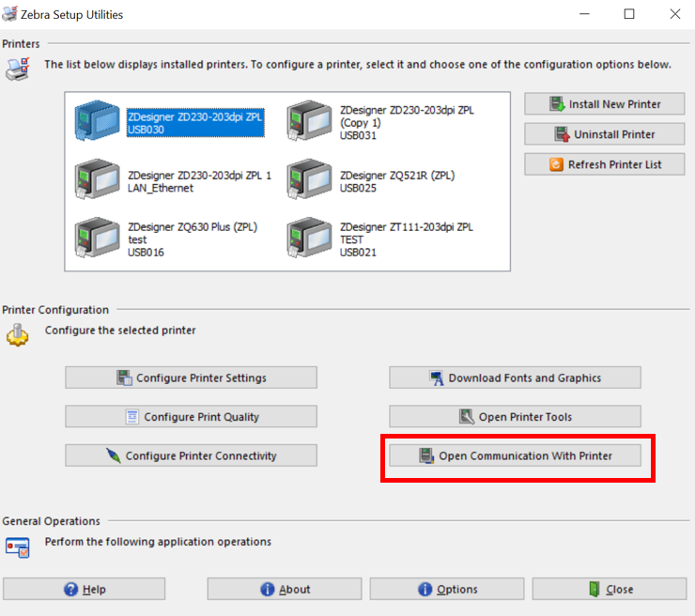Pick the ZT111-203dpi ZPL printer icon

tap(310, 239)
